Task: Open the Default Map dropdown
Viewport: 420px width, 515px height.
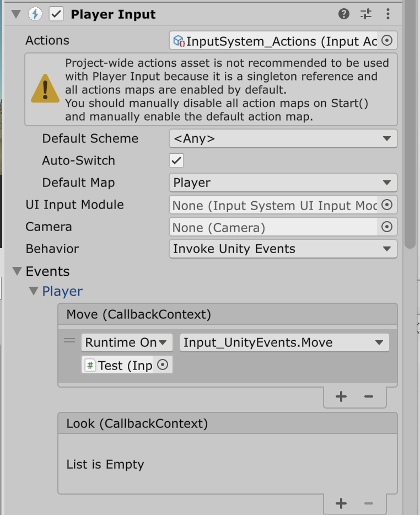Action: coord(283,183)
